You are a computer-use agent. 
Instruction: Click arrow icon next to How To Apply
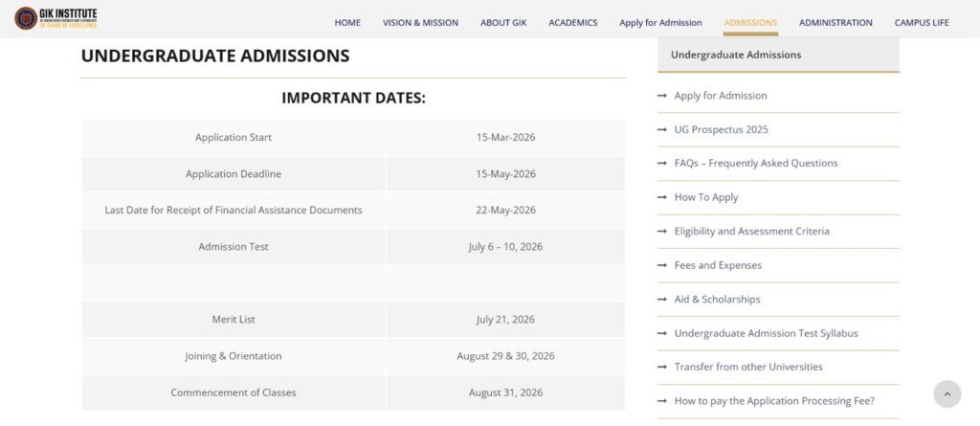662,197
